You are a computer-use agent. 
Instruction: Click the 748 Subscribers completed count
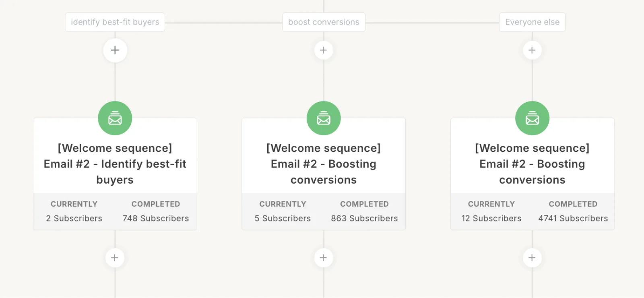[156, 218]
